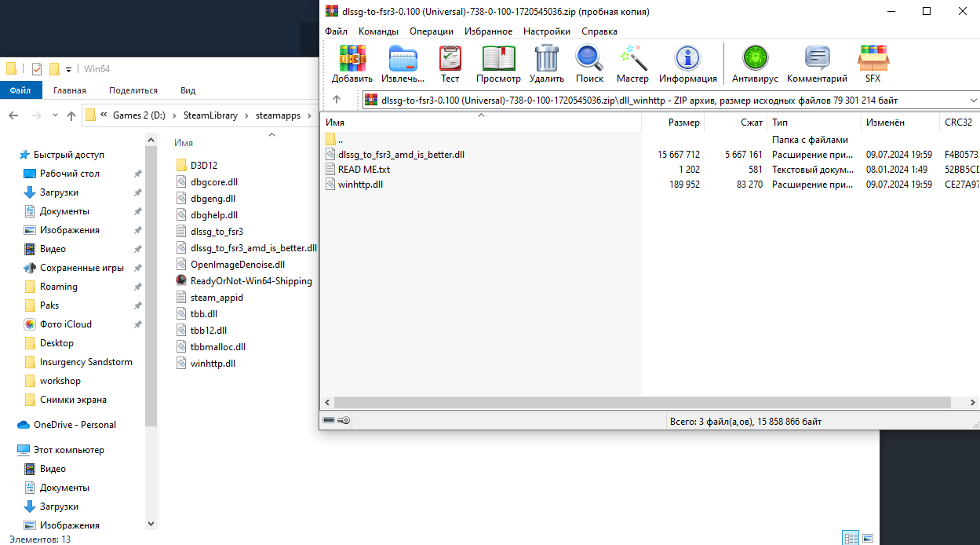Select READ ME.txt in the archive

tap(363, 170)
